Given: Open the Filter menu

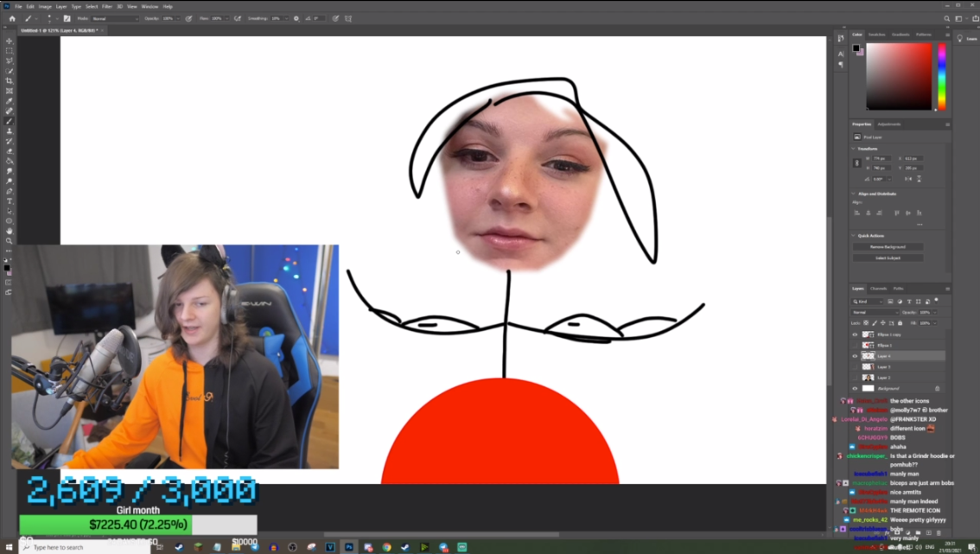Looking at the screenshot, I should (107, 6).
